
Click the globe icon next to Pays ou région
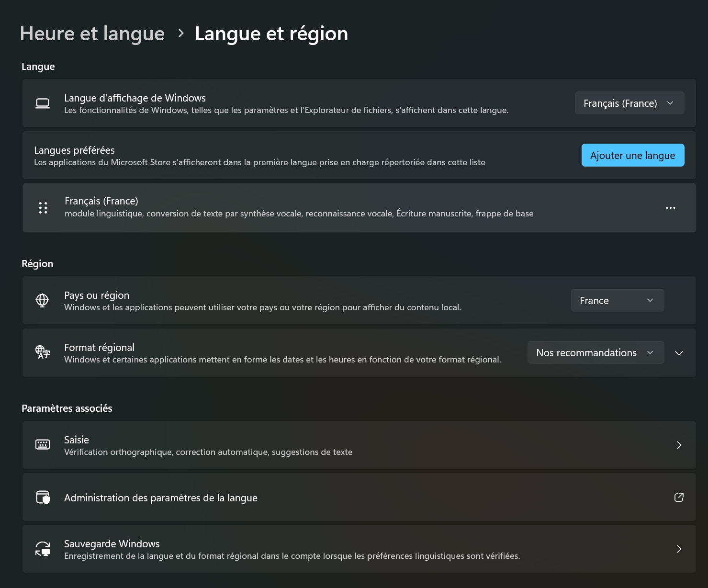[x=43, y=300]
